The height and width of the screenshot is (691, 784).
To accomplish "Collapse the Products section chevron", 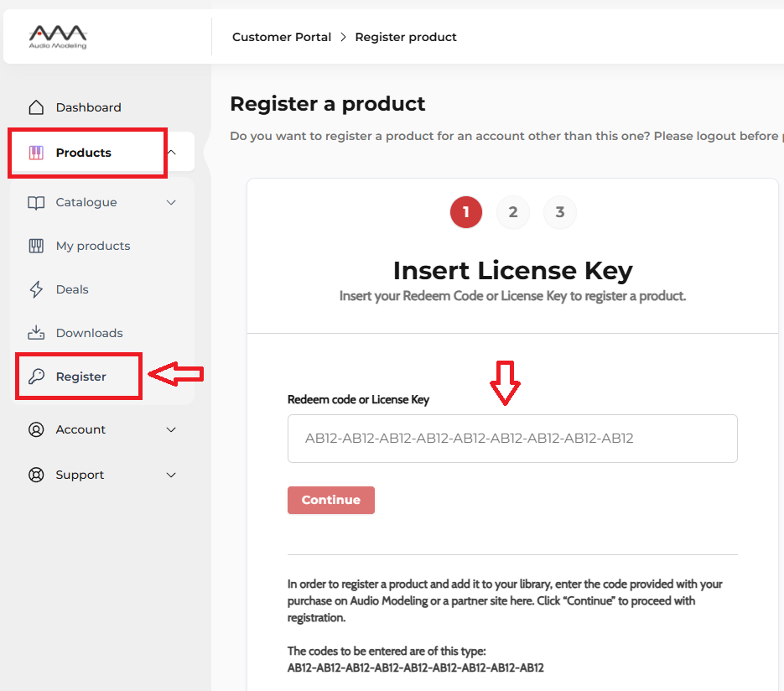I will [172, 152].
